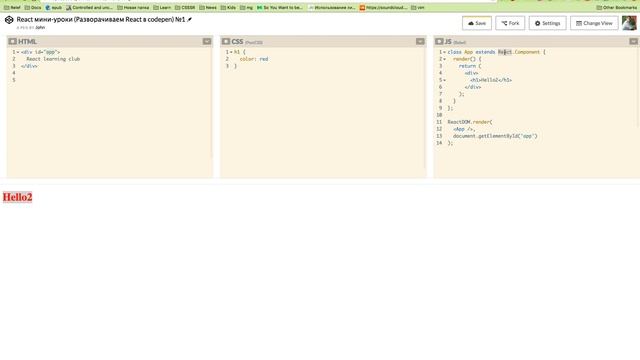Click 'ReactDOM.render(' JS line
This screenshot has width=640, height=360.
(470, 122)
